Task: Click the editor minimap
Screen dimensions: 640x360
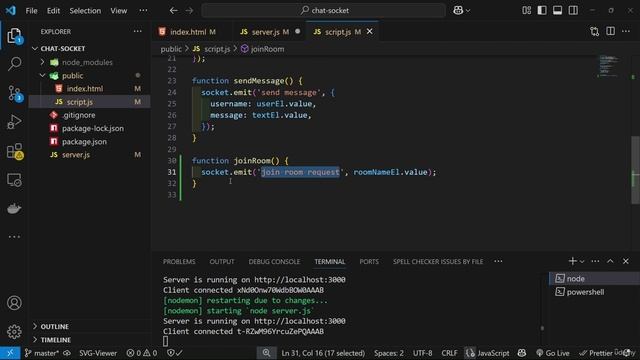Action: click(x=609, y=66)
